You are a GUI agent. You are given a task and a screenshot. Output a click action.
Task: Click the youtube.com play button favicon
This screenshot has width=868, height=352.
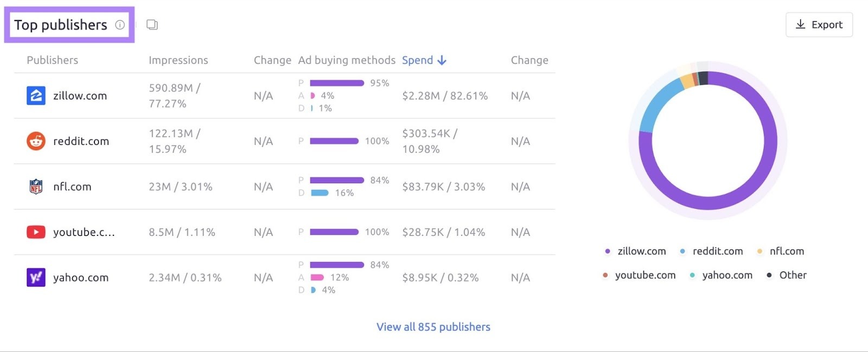click(x=35, y=232)
